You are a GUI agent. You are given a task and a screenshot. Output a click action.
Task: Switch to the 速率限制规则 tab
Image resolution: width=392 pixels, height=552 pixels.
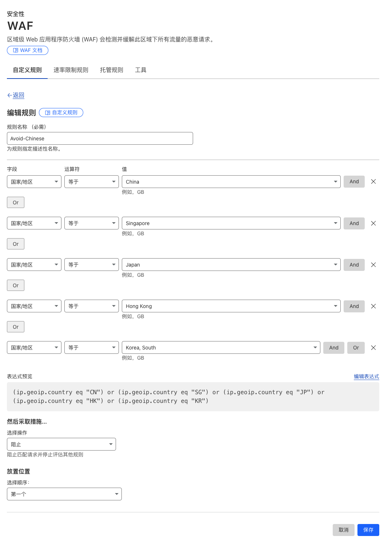click(x=71, y=70)
